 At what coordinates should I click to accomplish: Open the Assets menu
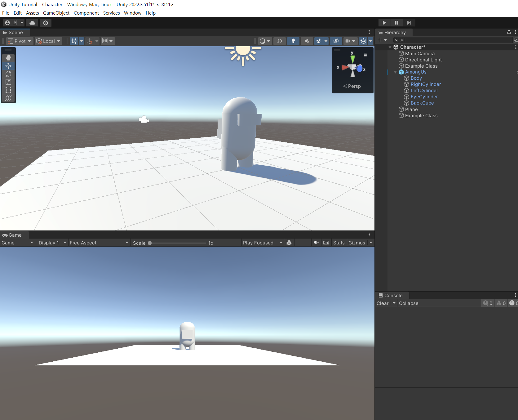coord(33,13)
